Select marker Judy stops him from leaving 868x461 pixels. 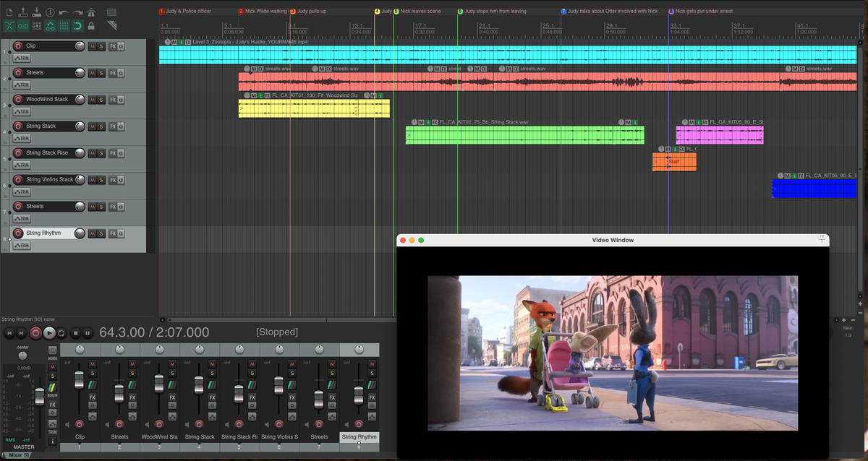tap(493, 12)
